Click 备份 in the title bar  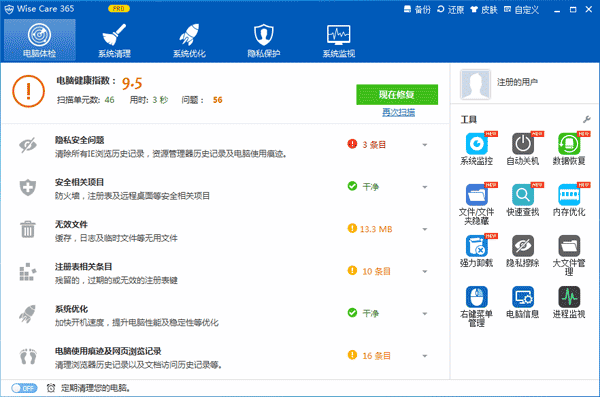417,10
